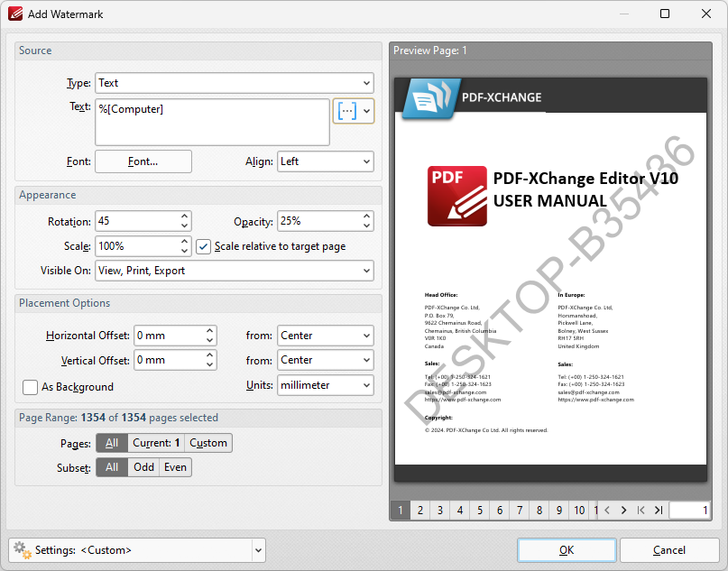Open the Type dropdown
The height and width of the screenshot is (571, 728).
(235, 83)
